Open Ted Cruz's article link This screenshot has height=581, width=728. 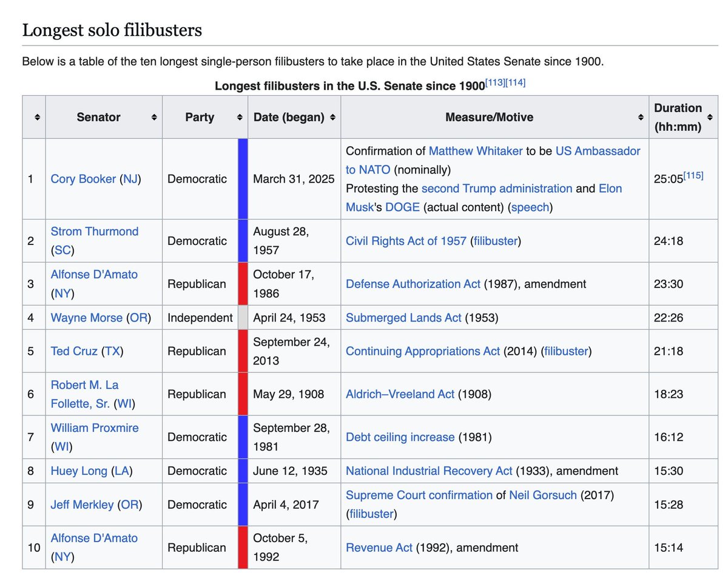click(x=74, y=351)
